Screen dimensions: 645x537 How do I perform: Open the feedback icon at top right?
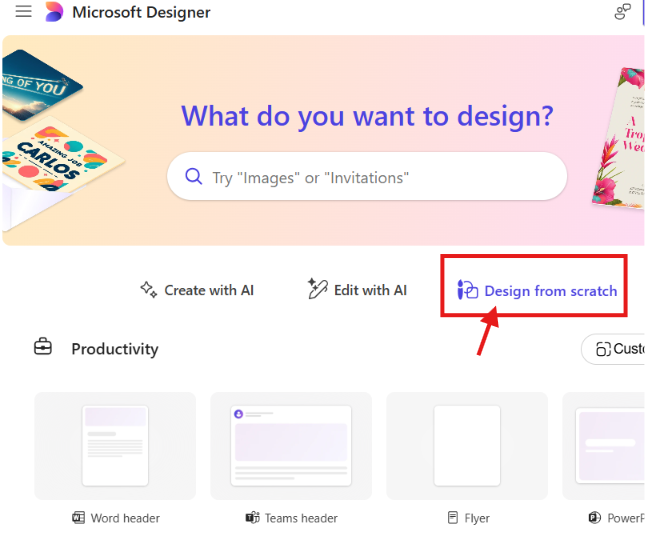tap(623, 12)
